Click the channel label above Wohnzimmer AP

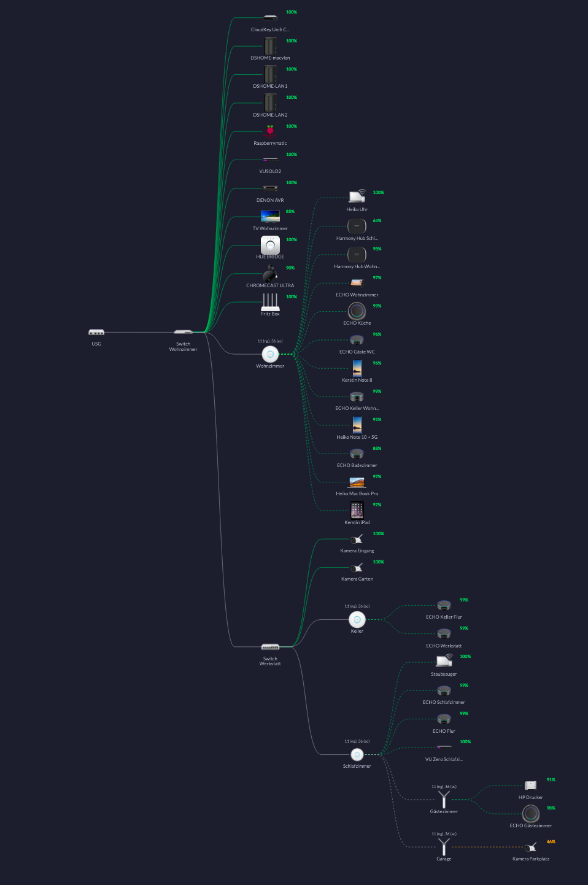click(270, 341)
